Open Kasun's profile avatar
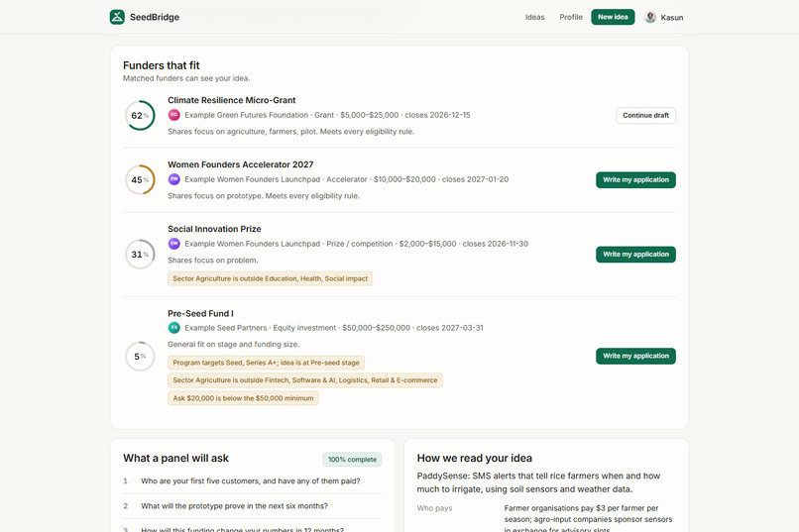The height and width of the screenshot is (532, 799). pyautogui.click(x=650, y=17)
